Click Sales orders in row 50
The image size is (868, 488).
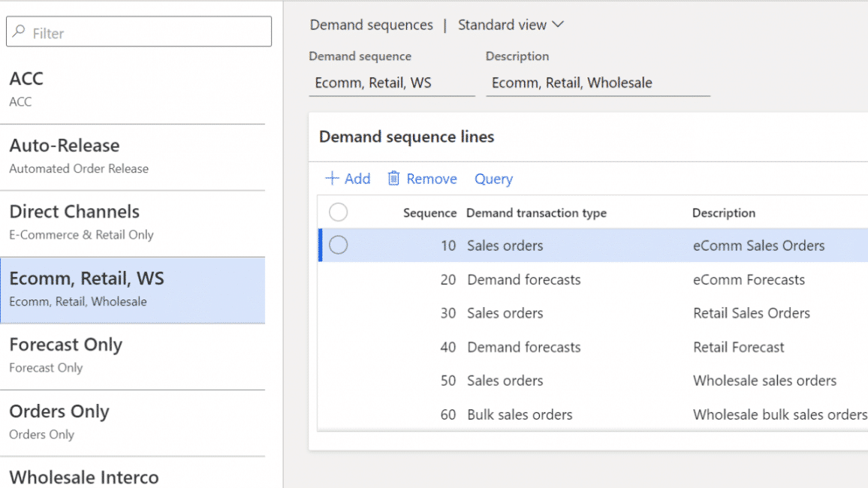505,381
